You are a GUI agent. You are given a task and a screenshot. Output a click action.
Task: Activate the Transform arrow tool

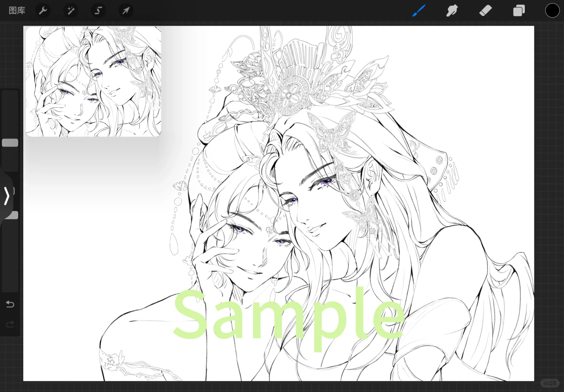pyautogui.click(x=126, y=11)
